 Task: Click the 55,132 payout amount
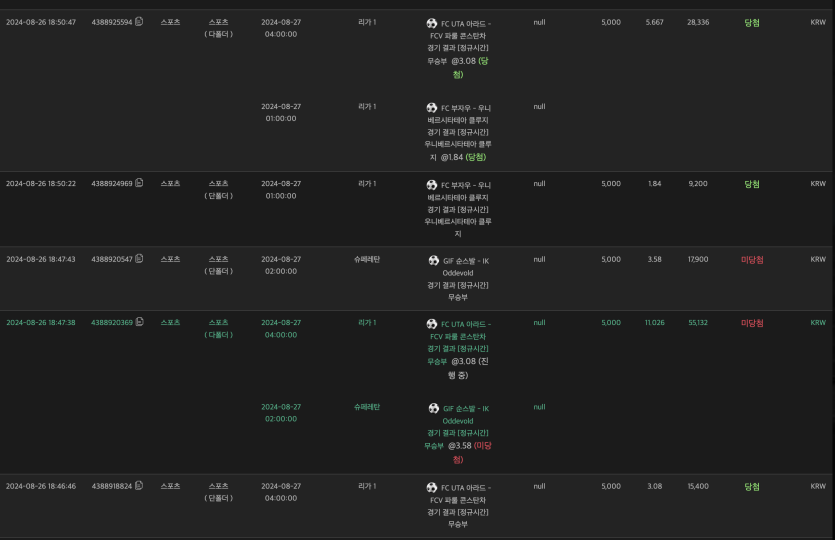pos(698,323)
